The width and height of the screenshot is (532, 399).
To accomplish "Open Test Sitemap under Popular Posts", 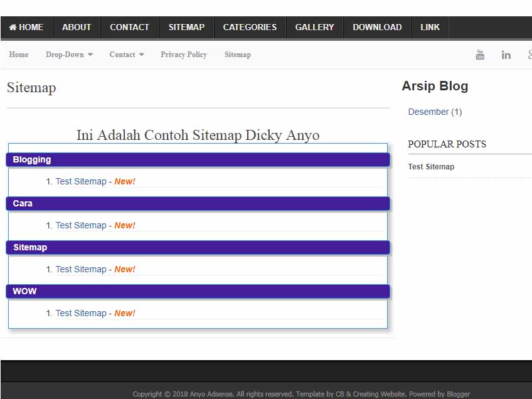I will pyautogui.click(x=431, y=166).
